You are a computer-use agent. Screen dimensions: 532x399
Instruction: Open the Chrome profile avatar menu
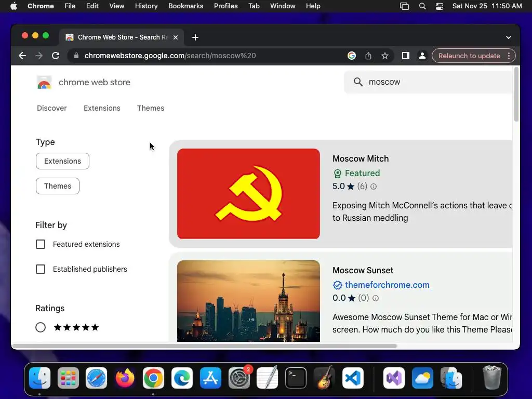click(422, 56)
